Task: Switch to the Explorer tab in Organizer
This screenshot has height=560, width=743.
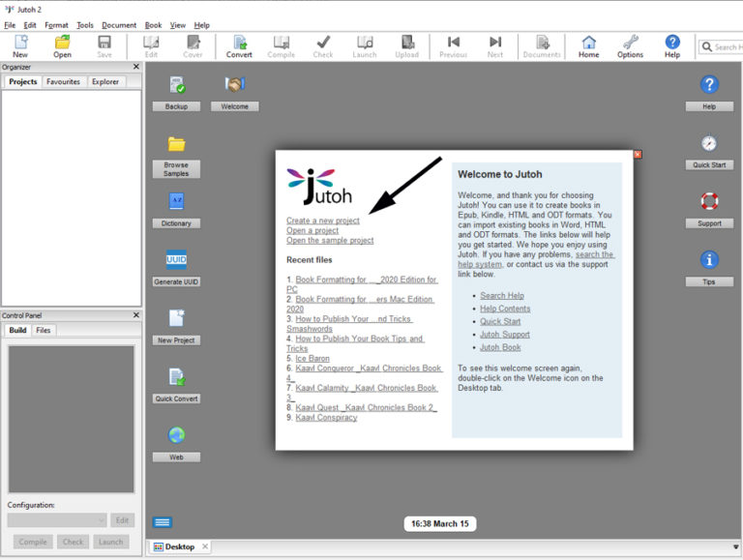Action: click(105, 81)
